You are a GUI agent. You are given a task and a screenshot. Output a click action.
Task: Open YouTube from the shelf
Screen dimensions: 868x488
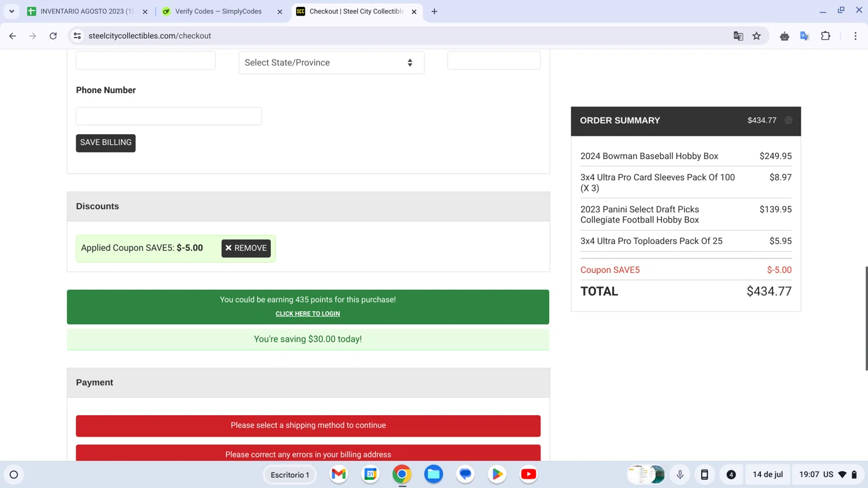pyautogui.click(x=528, y=474)
